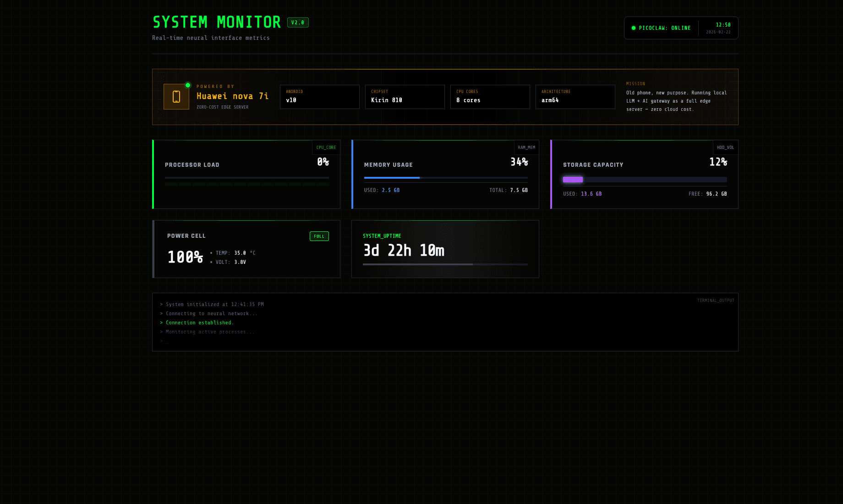Toggle the FULL badge on Power Cell

click(319, 236)
